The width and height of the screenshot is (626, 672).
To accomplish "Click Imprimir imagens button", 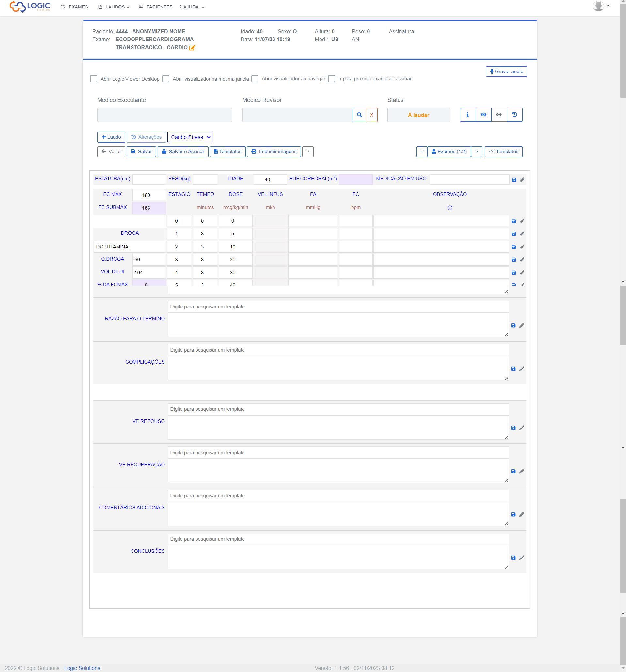I will point(274,152).
